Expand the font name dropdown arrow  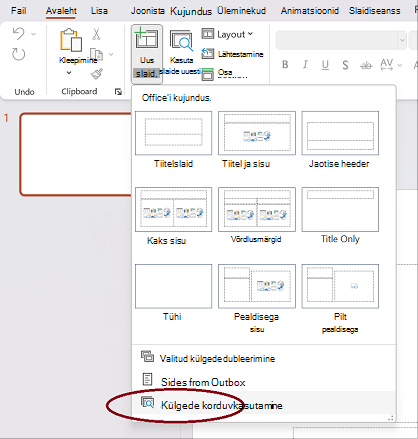[402, 40]
